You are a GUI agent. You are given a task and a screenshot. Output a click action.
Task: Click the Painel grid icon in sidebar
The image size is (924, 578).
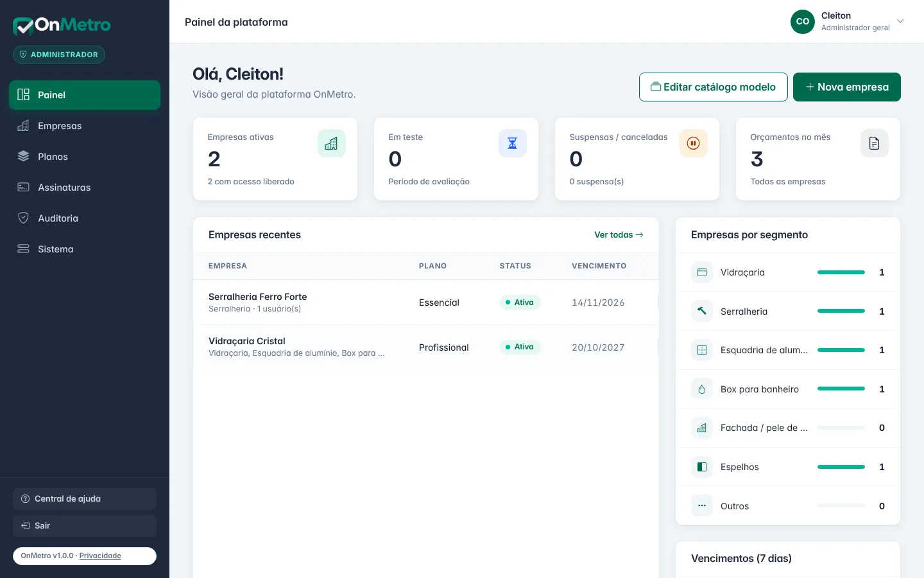coord(24,95)
